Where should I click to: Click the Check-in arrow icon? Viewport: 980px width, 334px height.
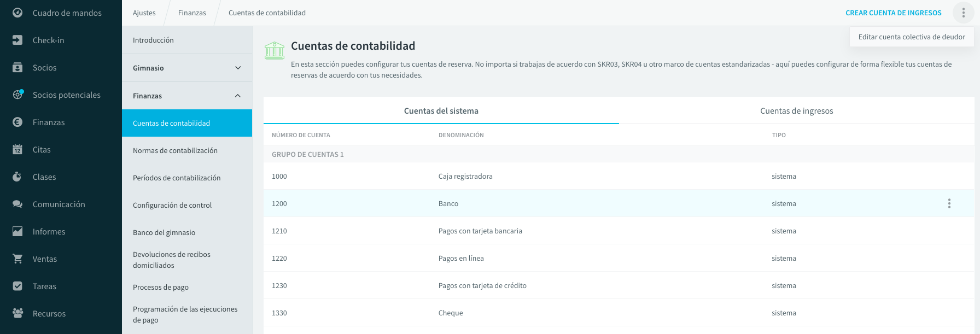point(17,40)
